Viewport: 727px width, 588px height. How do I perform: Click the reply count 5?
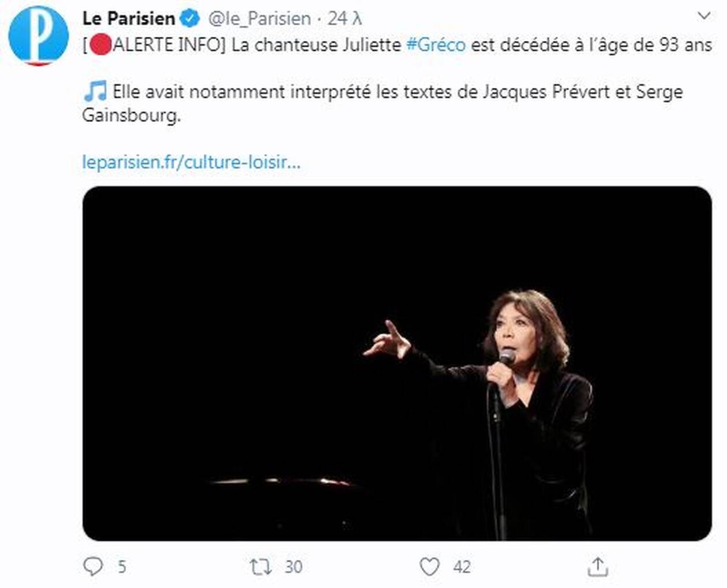tap(122, 567)
